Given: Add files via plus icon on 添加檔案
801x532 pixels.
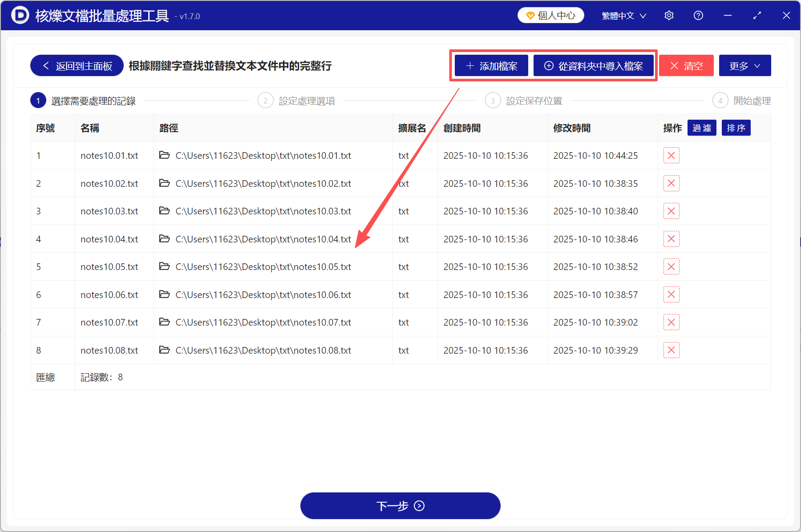Looking at the screenshot, I should (470, 65).
